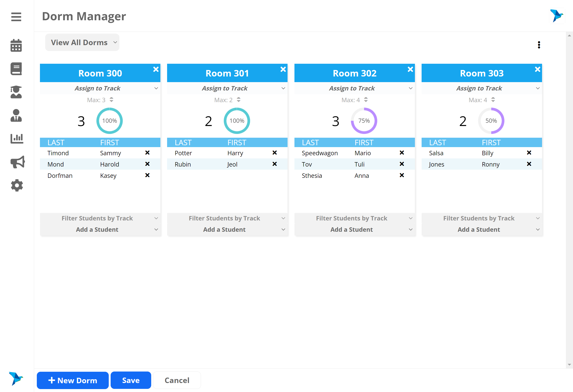Viewport: 573px width, 392px height.
Task: Click the megaphone announcements icon
Action: click(17, 162)
